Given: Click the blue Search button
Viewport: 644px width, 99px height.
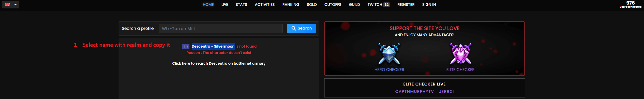Looking at the screenshot, I should pyautogui.click(x=301, y=29).
